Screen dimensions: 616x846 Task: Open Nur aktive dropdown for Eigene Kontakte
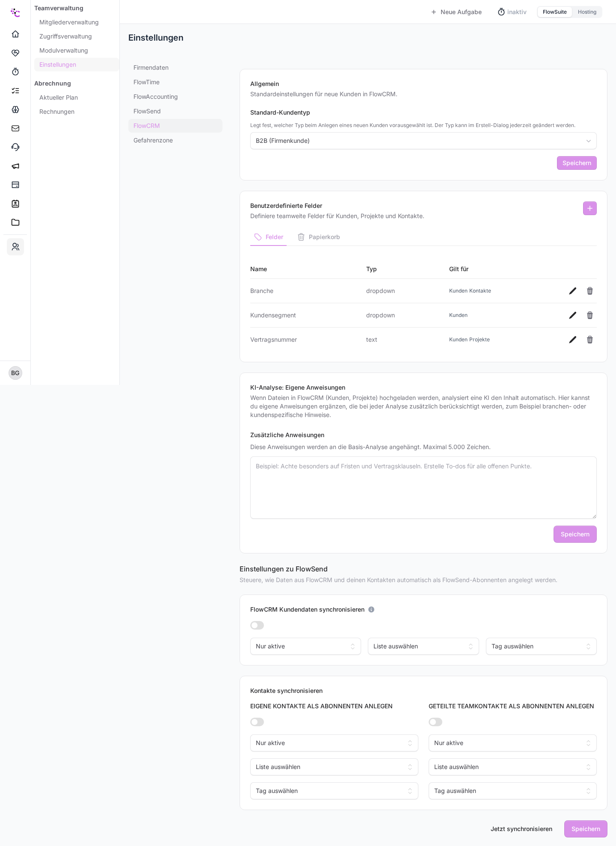tap(334, 743)
